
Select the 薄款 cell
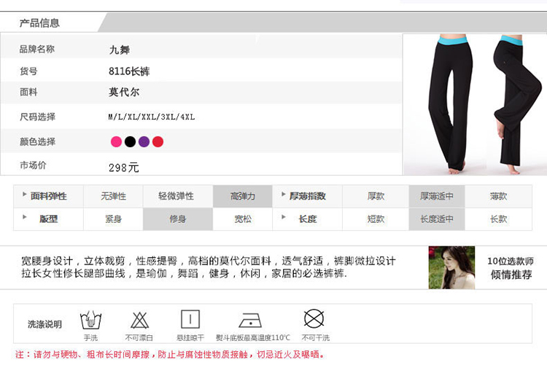(x=499, y=196)
